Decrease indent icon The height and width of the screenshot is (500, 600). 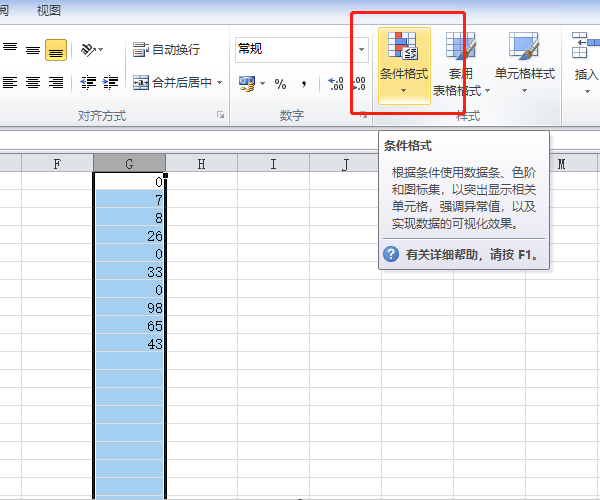(88, 82)
